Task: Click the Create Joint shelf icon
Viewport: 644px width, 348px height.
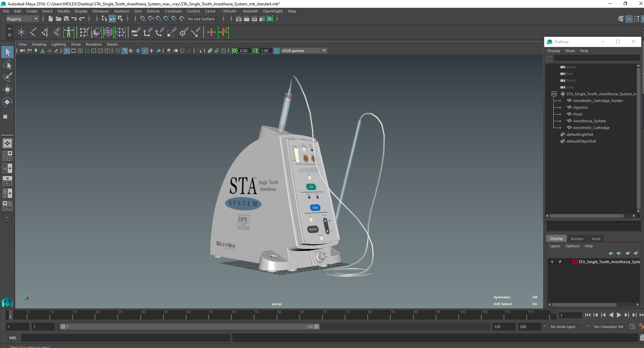Action: [33, 32]
